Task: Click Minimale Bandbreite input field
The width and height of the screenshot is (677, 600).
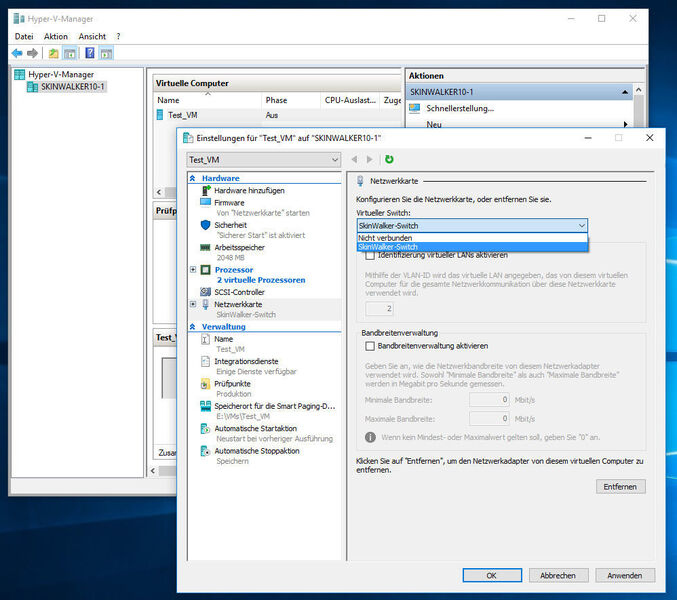Action: coord(489,400)
